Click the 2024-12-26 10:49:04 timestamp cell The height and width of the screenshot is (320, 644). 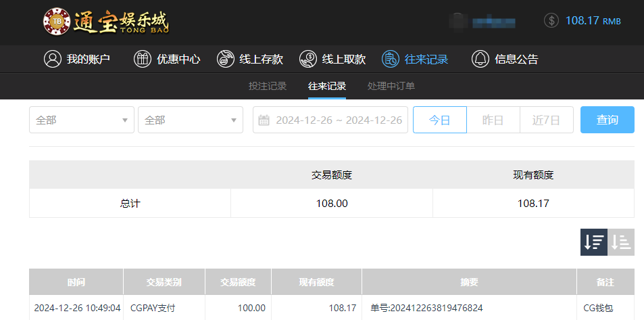click(77, 308)
